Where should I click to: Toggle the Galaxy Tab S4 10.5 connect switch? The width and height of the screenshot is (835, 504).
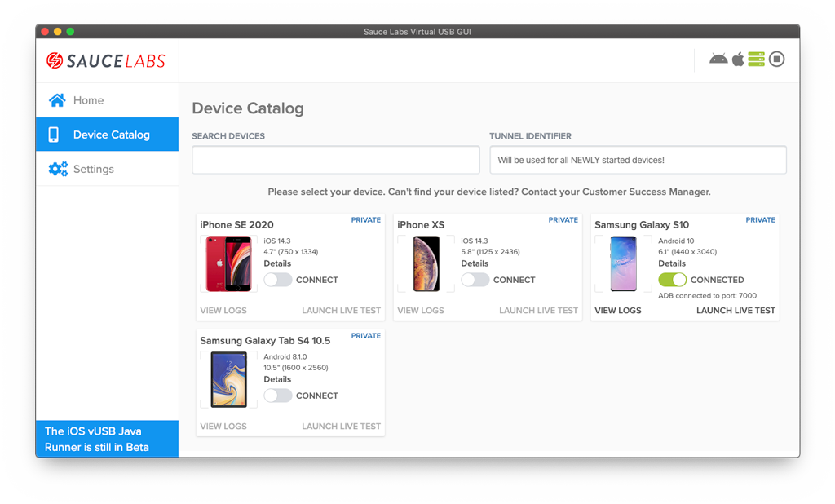(277, 396)
